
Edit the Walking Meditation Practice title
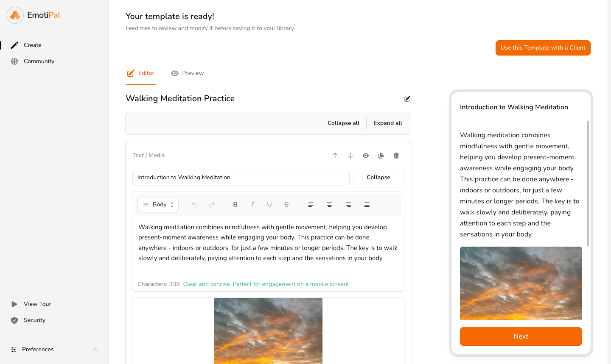(x=407, y=99)
